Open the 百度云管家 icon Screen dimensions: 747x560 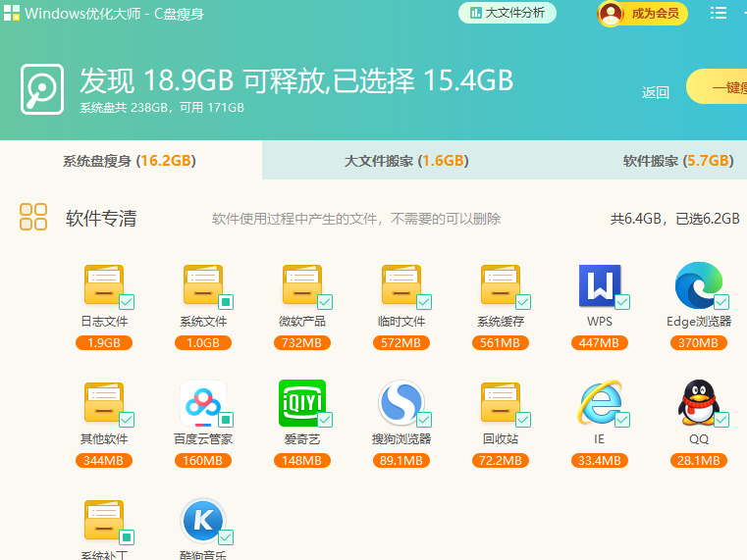(203, 402)
